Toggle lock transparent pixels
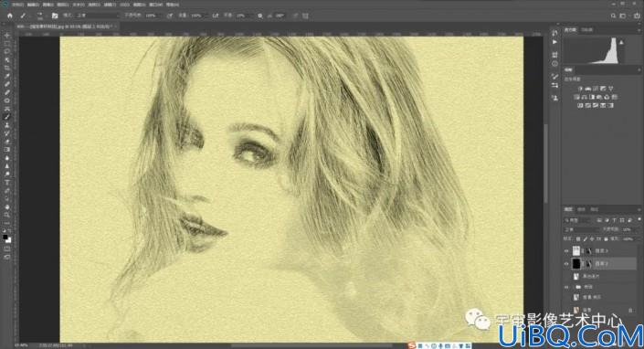 [x=578, y=238]
